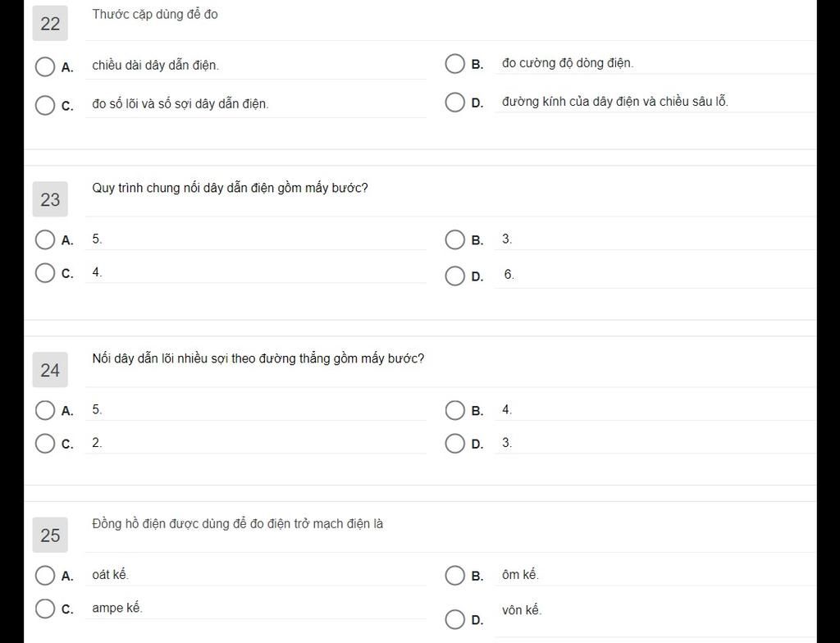Choose answer B 'ôm kế'
840x643 pixels.
tap(455, 576)
